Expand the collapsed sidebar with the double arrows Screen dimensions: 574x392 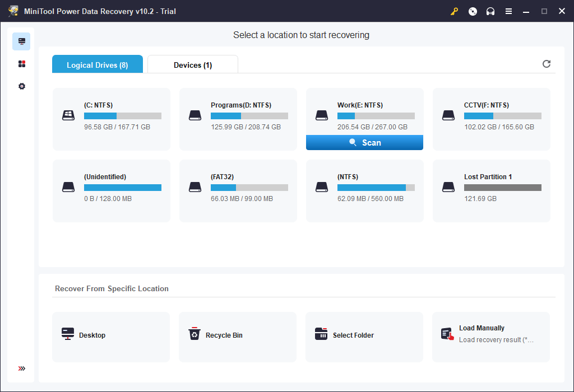[21, 368]
